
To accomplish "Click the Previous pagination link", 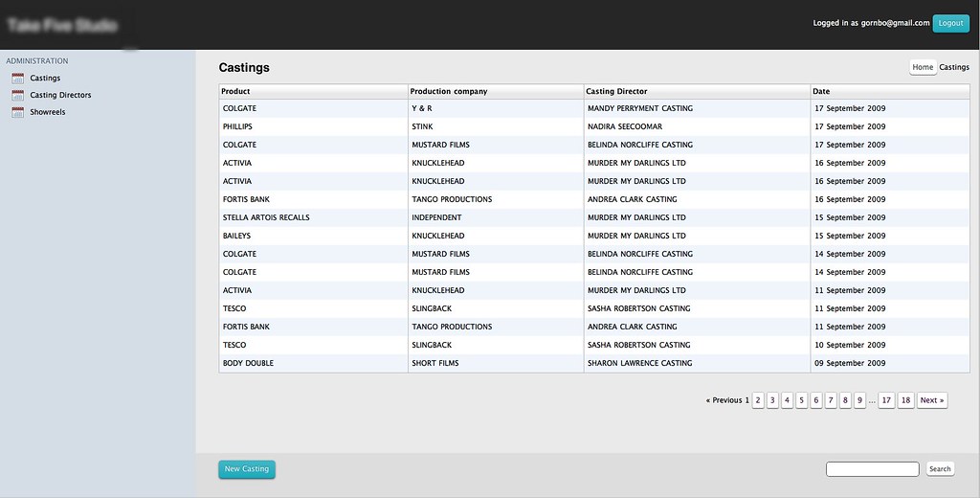I will pos(724,400).
